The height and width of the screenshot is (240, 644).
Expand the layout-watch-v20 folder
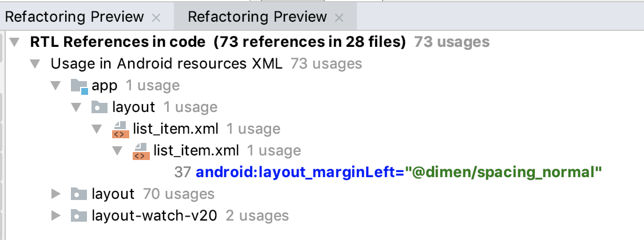(x=55, y=216)
